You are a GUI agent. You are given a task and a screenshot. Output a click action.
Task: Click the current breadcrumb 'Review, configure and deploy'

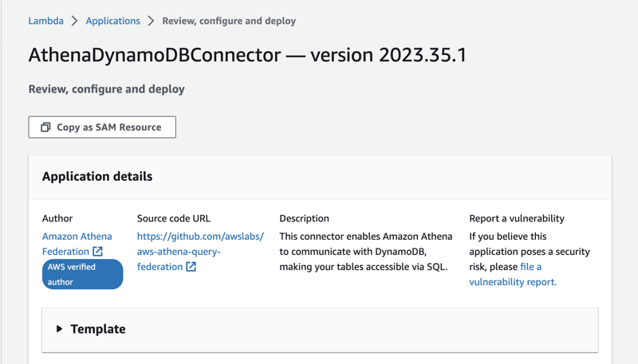(x=229, y=21)
